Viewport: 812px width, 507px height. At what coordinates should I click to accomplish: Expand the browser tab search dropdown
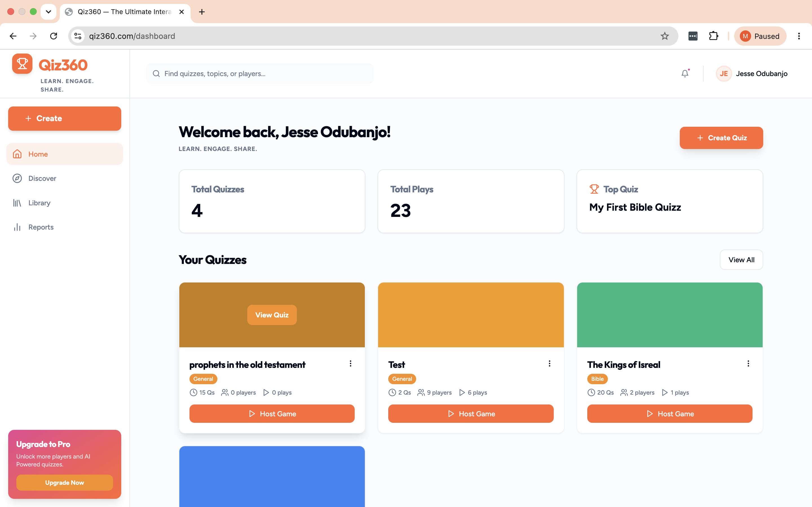point(48,12)
